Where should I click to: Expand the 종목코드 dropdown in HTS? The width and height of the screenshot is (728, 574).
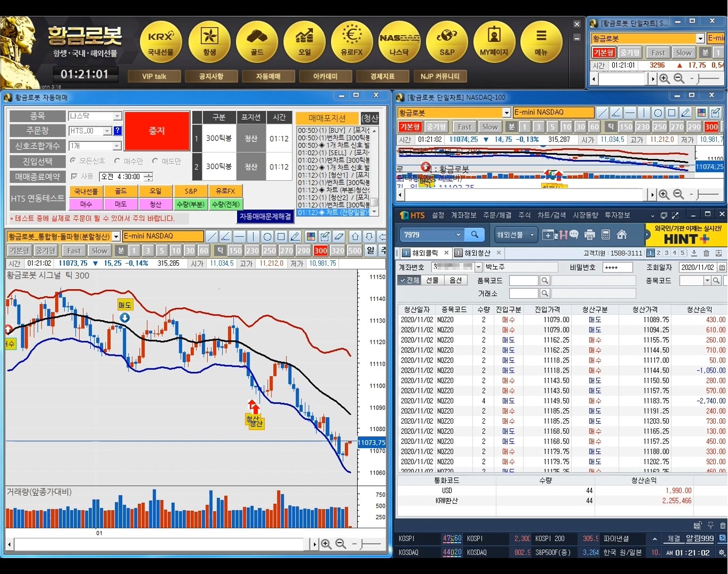pyautogui.click(x=707, y=281)
